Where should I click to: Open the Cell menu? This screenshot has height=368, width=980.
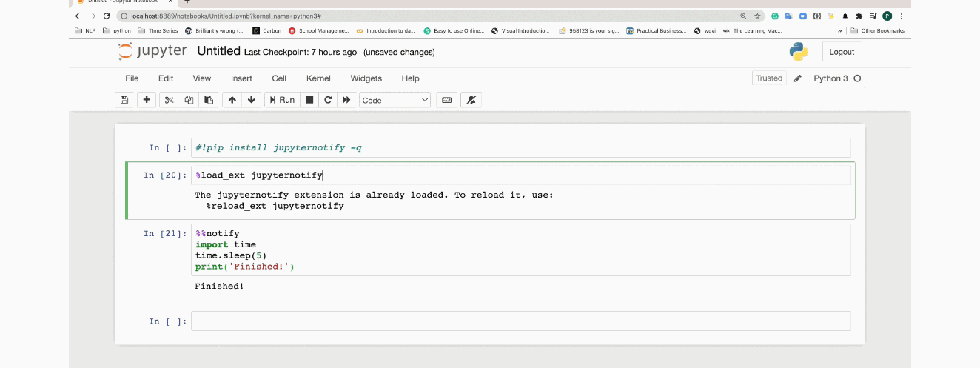[x=279, y=78]
